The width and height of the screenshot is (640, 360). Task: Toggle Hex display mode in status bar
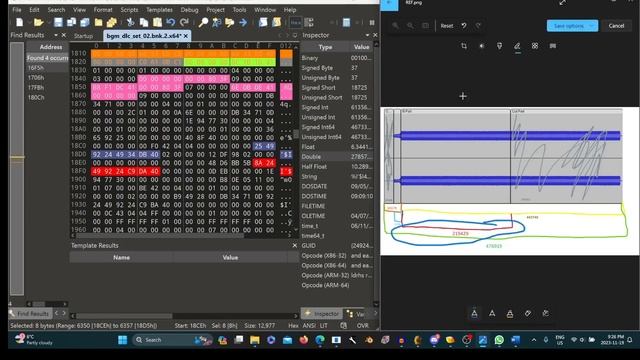pos(293,325)
